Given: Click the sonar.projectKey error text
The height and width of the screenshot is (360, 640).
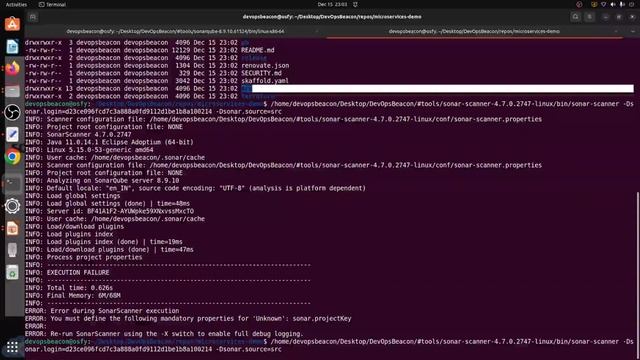Looking at the screenshot, I should coord(322,318).
